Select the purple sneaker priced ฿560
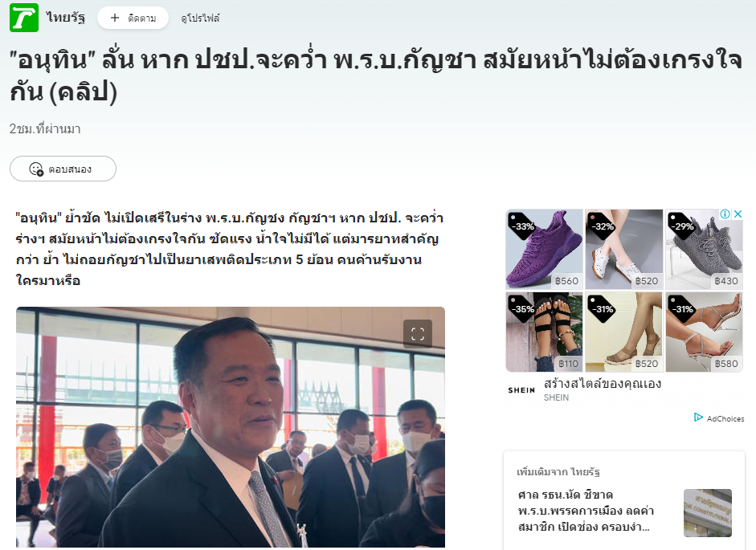 click(x=545, y=249)
